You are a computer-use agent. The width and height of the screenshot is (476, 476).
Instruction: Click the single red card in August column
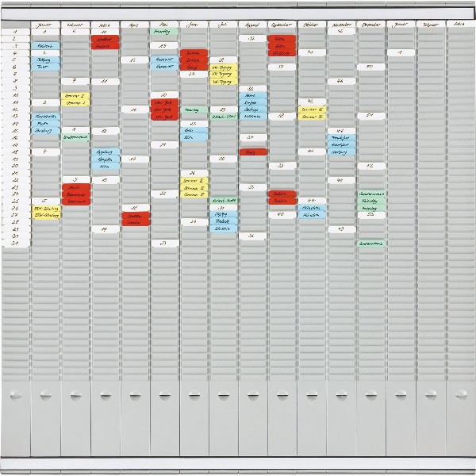point(253,152)
